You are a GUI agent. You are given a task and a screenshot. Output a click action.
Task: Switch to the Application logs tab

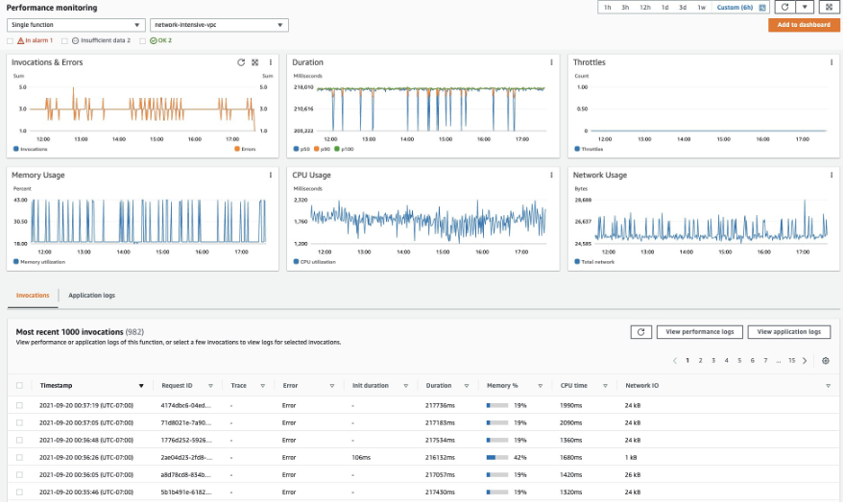coord(91,296)
